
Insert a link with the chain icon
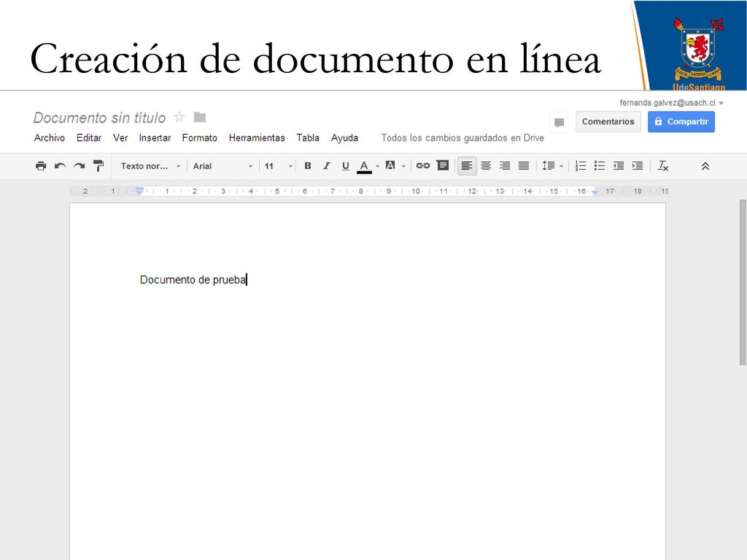(423, 166)
